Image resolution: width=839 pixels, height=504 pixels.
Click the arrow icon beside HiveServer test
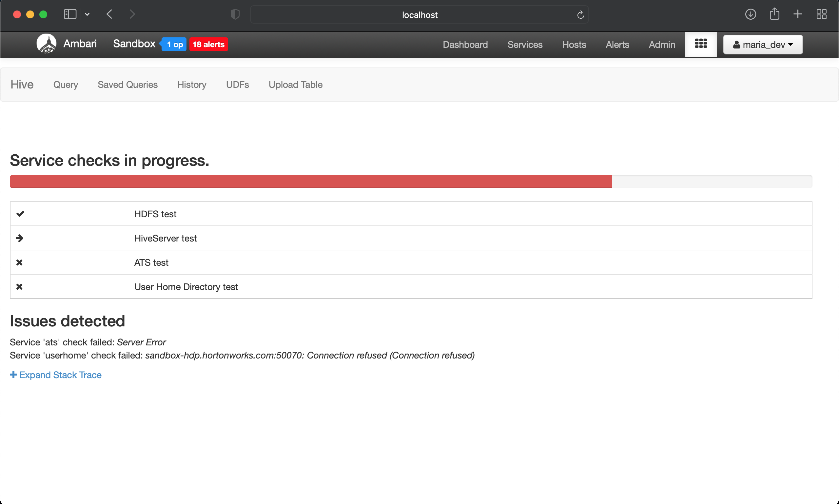(19, 238)
